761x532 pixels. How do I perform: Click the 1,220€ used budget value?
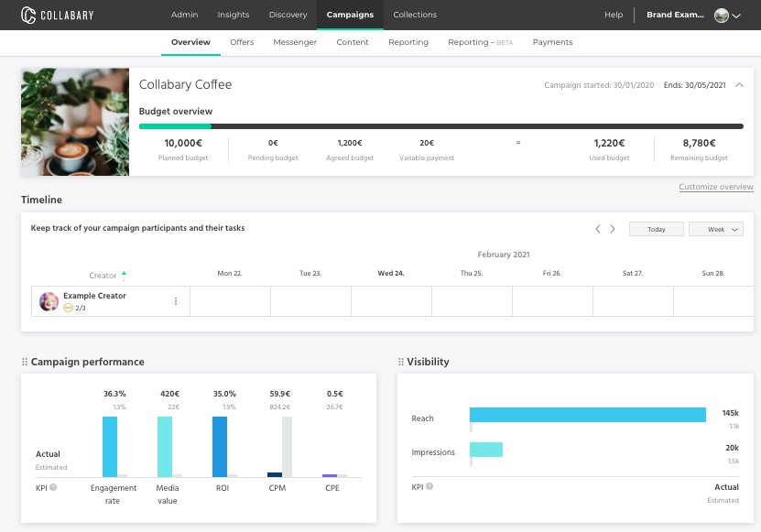[x=609, y=143]
